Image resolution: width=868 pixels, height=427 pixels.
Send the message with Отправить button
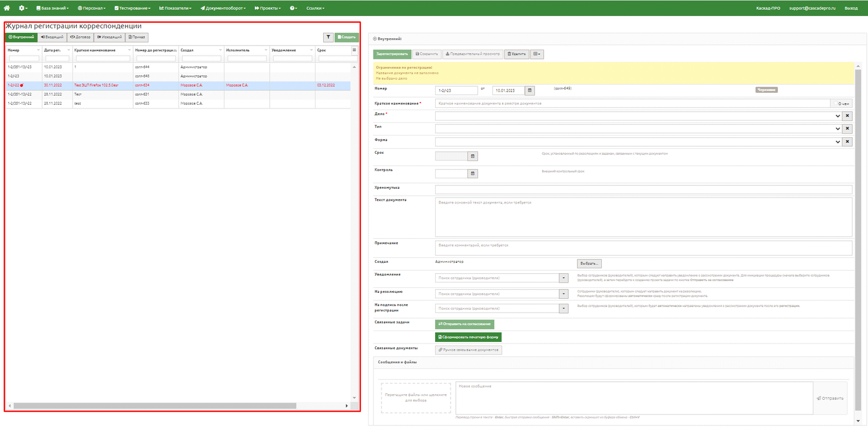(x=830, y=398)
